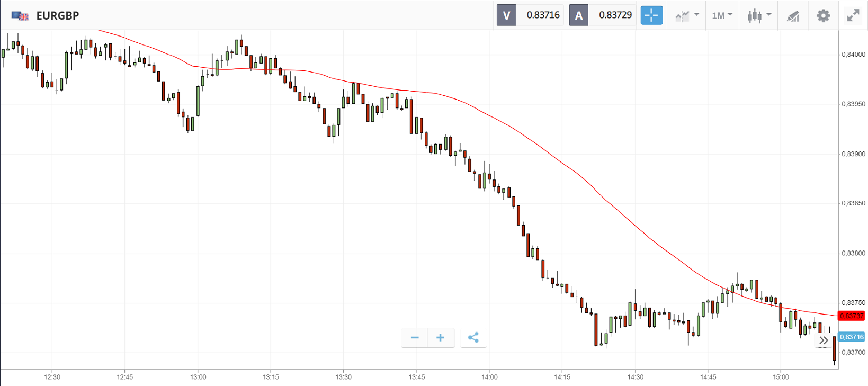This screenshot has width=868, height=386.
Task: Zoom out the chart with minus button
Action: [x=415, y=338]
